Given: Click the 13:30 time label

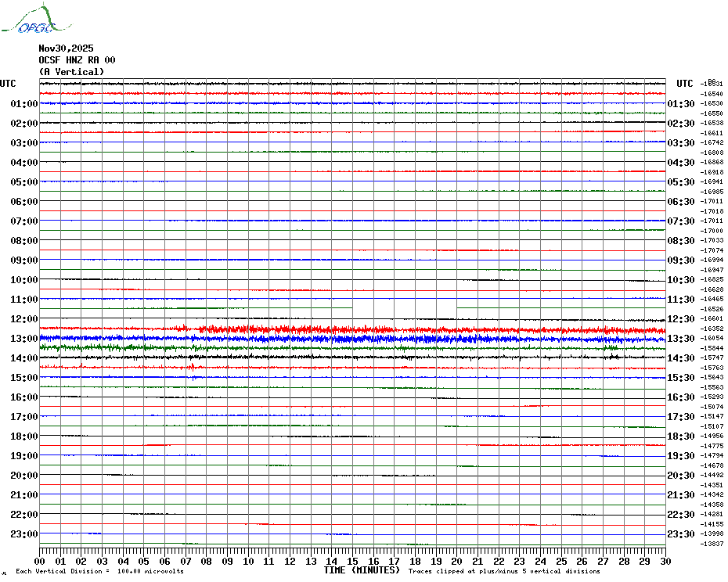Looking at the screenshot, I should (681, 339).
